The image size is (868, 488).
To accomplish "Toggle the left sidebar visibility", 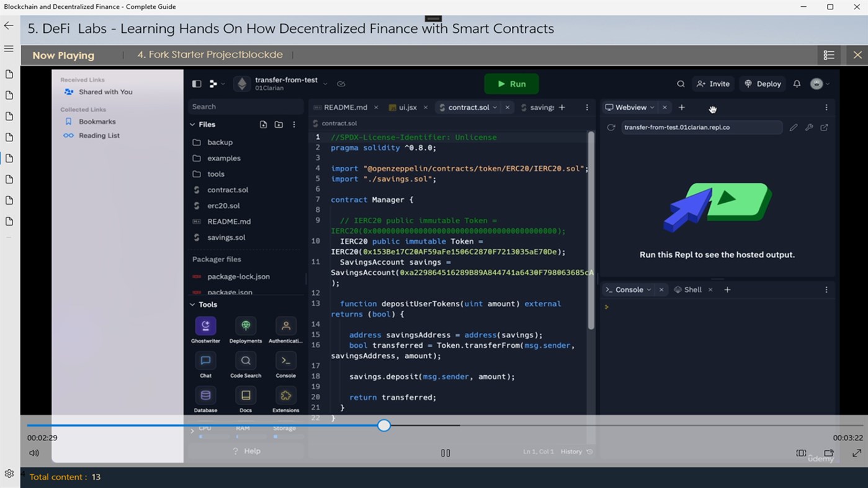I will [196, 84].
